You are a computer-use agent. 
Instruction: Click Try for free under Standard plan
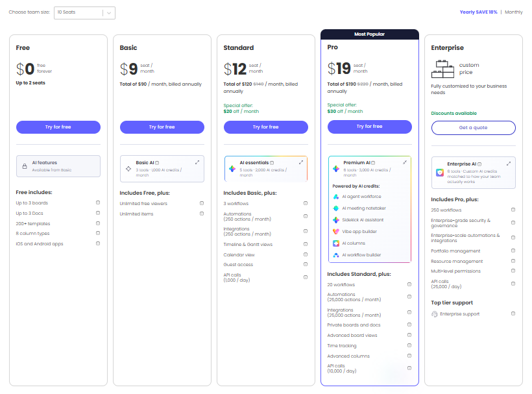coord(266,127)
